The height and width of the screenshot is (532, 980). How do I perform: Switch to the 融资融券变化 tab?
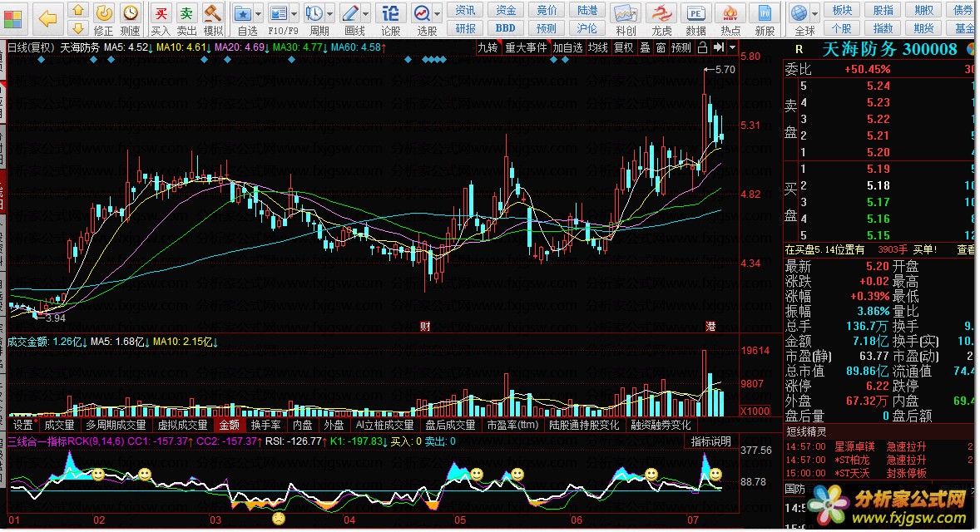pyautogui.click(x=661, y=426)
